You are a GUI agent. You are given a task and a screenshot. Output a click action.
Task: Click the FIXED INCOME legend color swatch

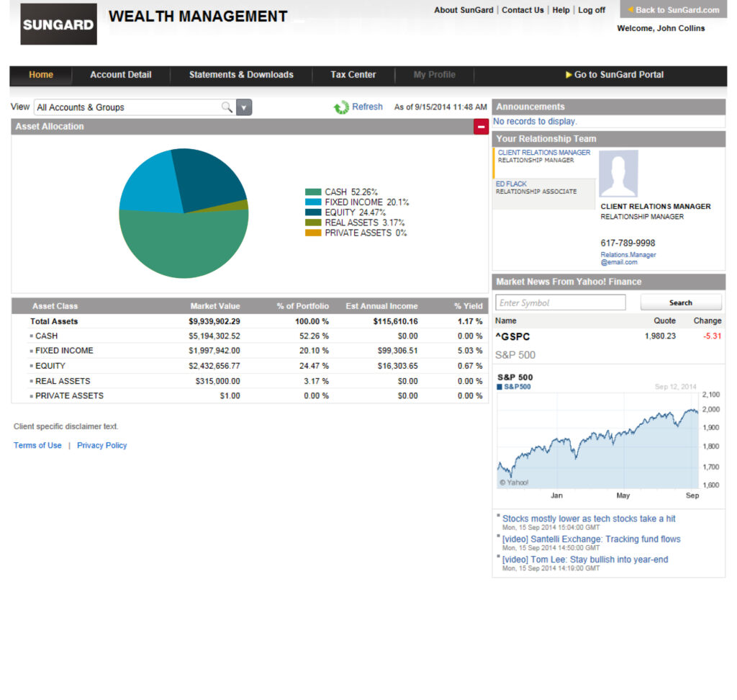tap(313, 202)
